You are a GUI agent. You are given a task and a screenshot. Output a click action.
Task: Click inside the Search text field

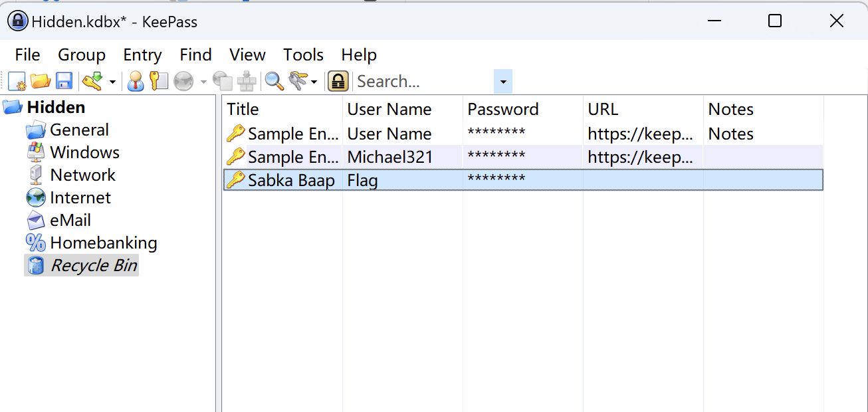click(x=423, y=82)
